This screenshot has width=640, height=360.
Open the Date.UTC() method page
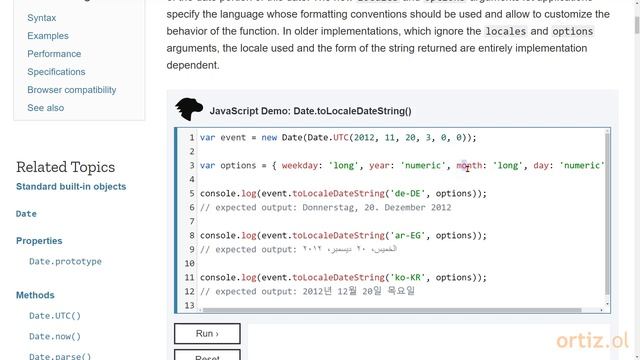tap(55, 316)
